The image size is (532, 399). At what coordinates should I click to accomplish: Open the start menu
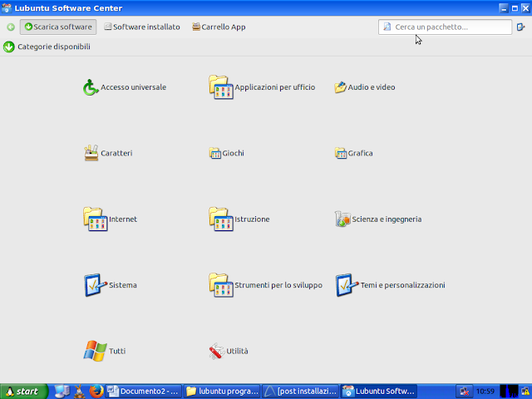point(23,392)
